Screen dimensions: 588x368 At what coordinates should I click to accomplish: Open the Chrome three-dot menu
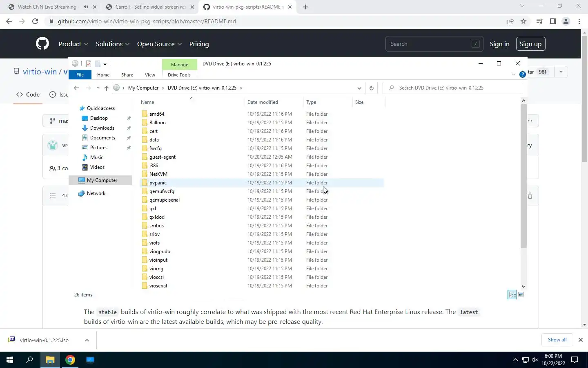[x=579, y=21]
